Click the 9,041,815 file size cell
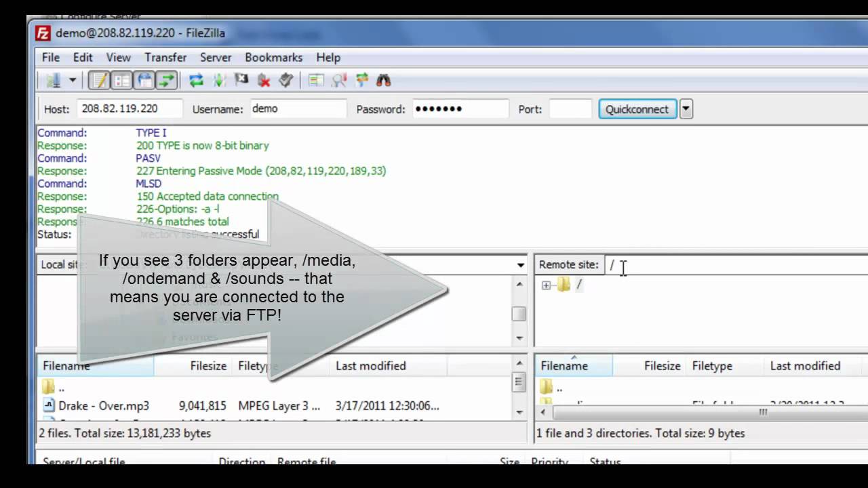 tap(202, 406)
